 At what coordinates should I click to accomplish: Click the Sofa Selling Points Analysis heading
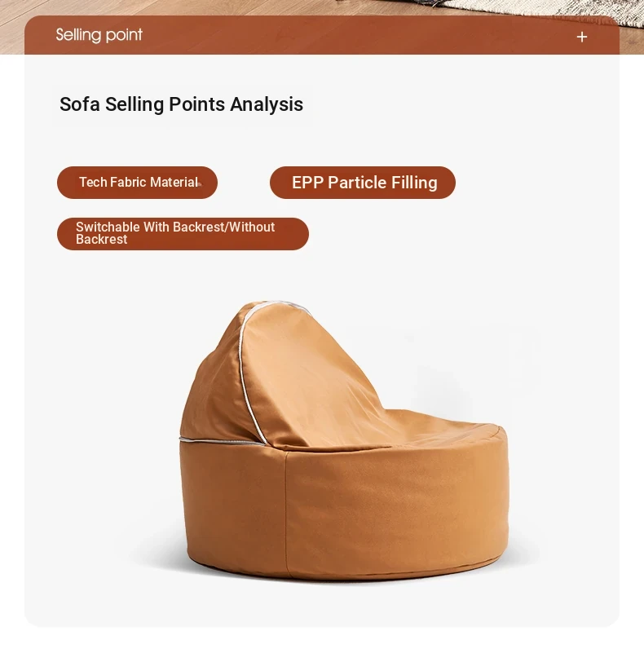coord(182,104)
